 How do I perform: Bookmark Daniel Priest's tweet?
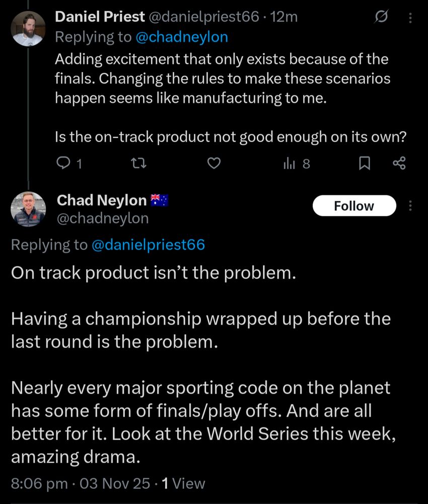click(x=365, y=163)
